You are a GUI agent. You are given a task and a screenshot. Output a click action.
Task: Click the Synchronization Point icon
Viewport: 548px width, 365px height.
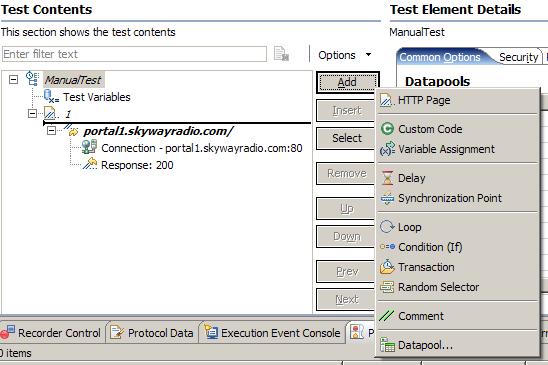pos(387,198)
